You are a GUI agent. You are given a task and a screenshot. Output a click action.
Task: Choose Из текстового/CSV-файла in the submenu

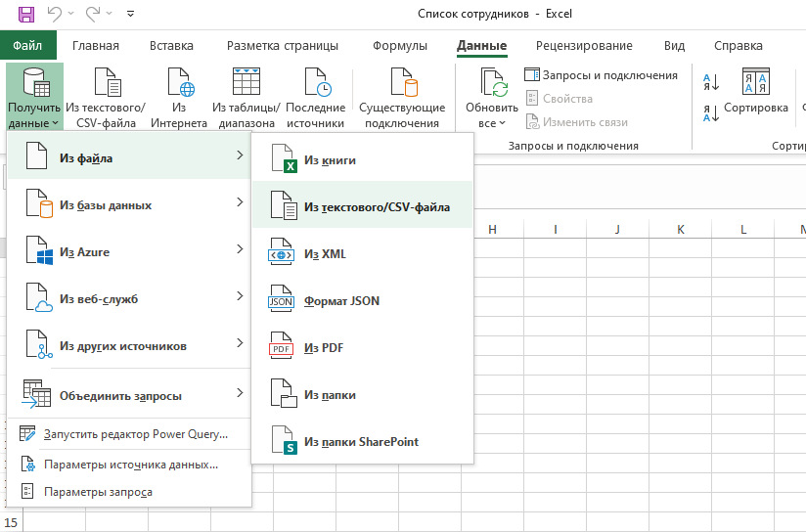click(x=362, y=204)
